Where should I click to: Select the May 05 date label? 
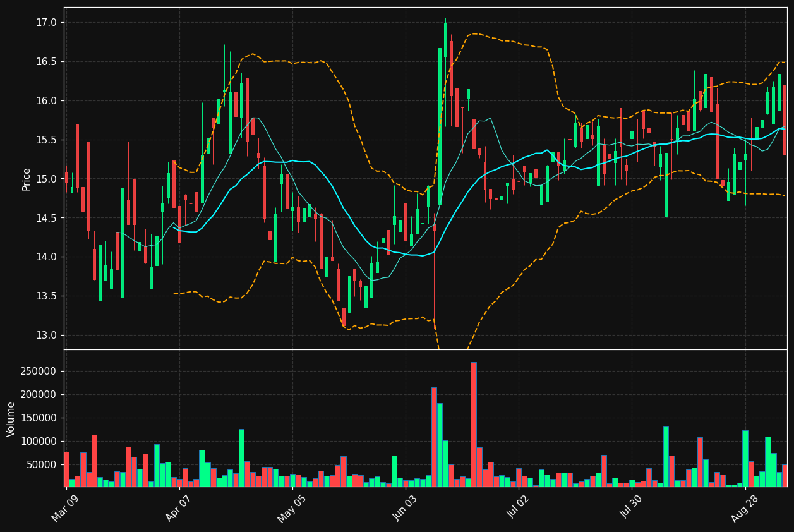click(x=291, y=509)
